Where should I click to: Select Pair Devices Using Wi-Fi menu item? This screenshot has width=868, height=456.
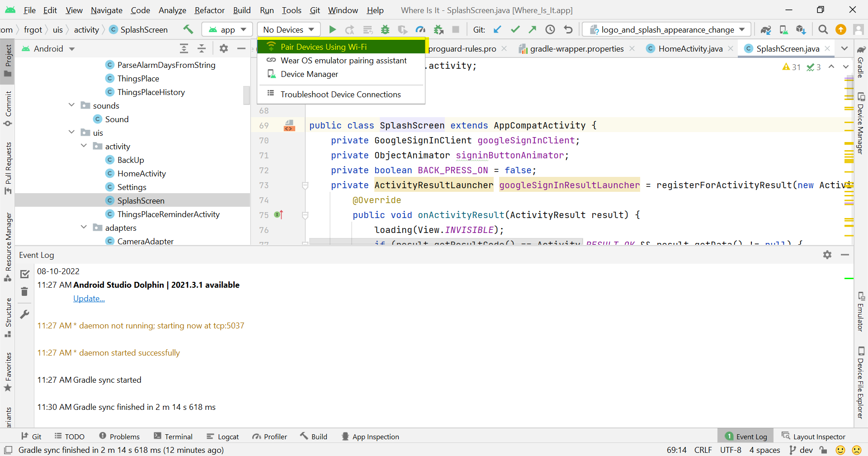click(323, 47)
